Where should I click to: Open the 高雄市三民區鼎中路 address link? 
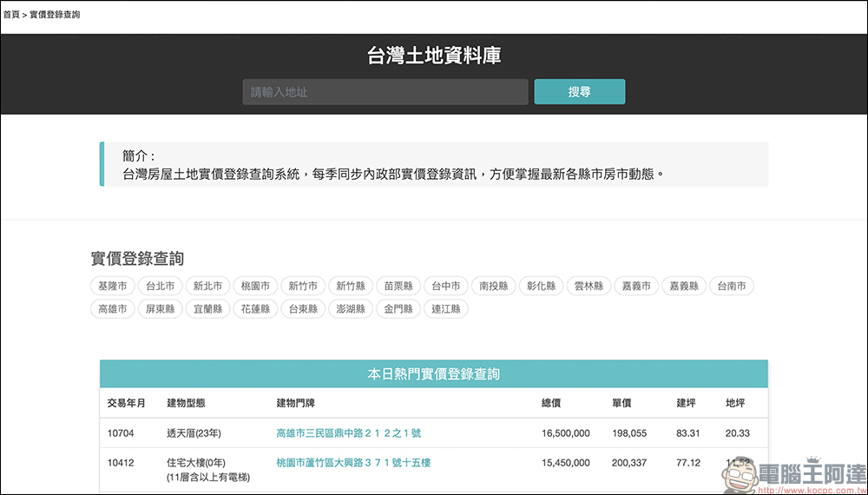click(x=348, y=433)
